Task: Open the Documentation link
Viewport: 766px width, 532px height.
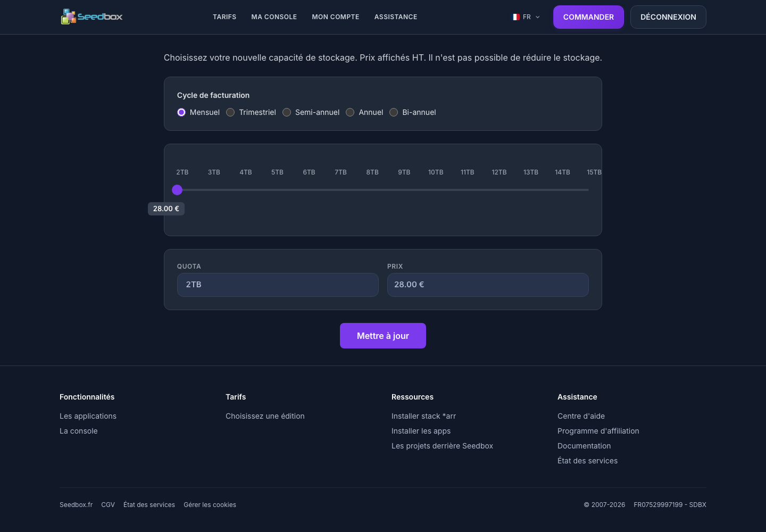Action: pos(584,446)
